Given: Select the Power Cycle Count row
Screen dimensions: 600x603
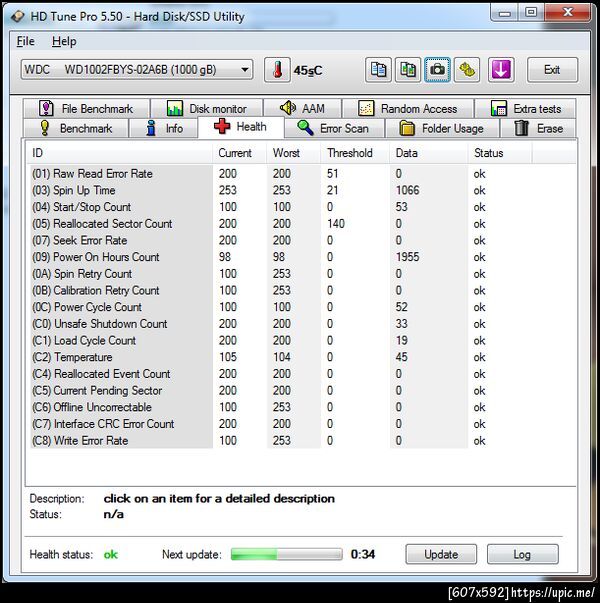Looking at the screenshot, I should pyautogui.click(x=302, y=307).
